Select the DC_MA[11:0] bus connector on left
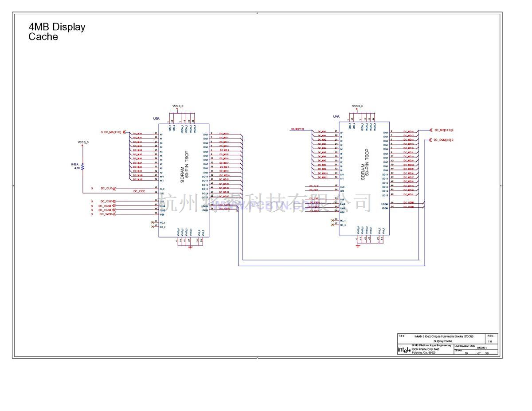Viewport: 532px width, 411px height. 123,132
